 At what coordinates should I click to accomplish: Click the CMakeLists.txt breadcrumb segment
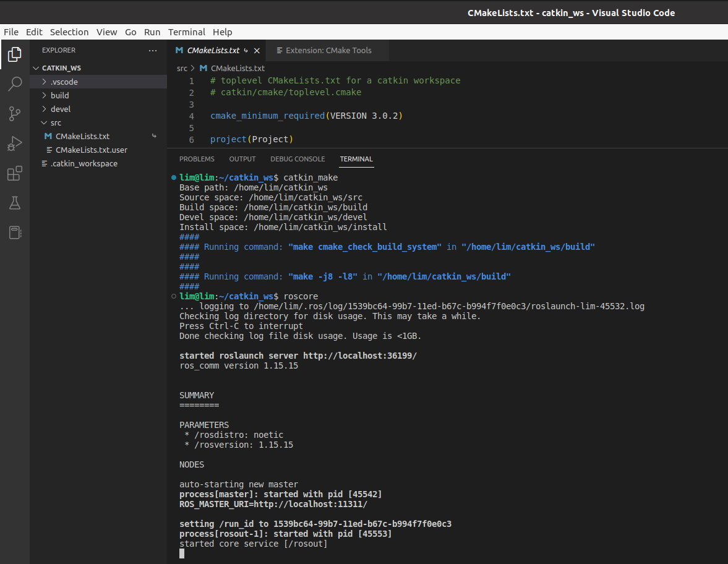coord(238,68)
